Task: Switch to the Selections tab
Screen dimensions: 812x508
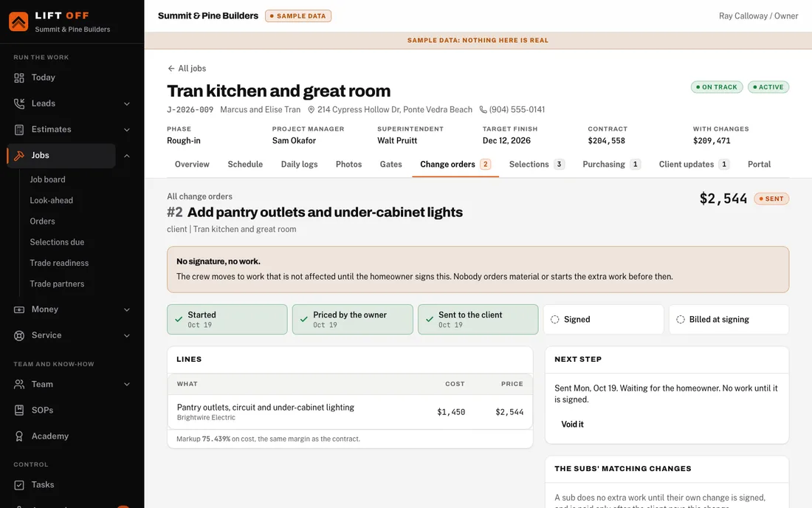Action: click(x=537, y=164)
